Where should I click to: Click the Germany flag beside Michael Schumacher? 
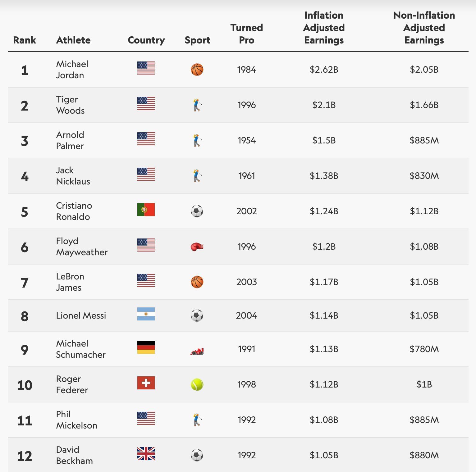tap(146, 347)
